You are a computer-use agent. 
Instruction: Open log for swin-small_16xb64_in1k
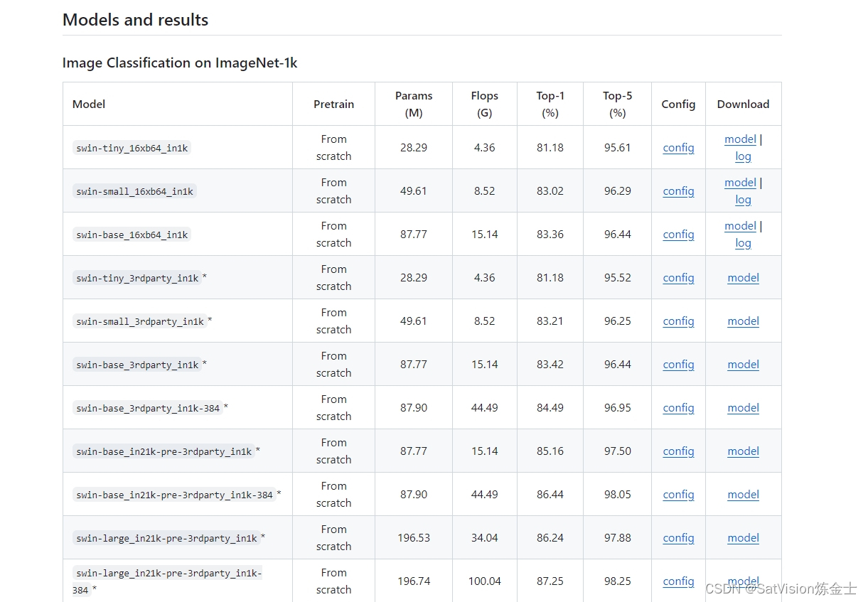click(x=743, y=200)
